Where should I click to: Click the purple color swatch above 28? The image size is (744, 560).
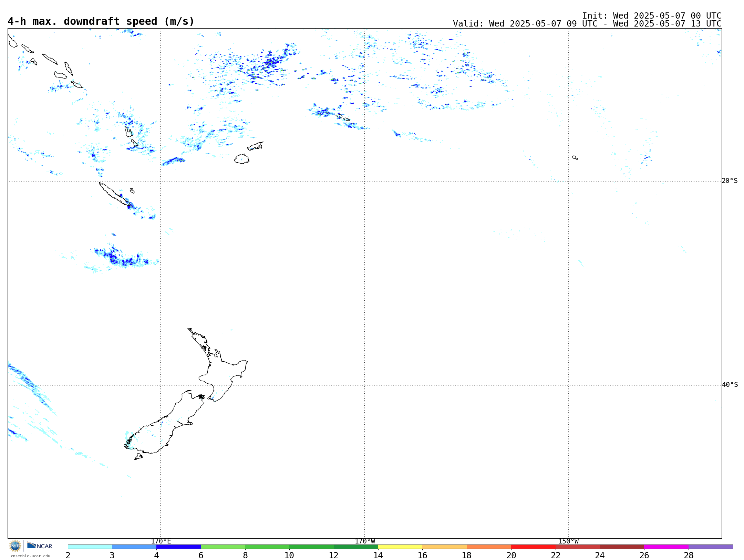point(711,547)
